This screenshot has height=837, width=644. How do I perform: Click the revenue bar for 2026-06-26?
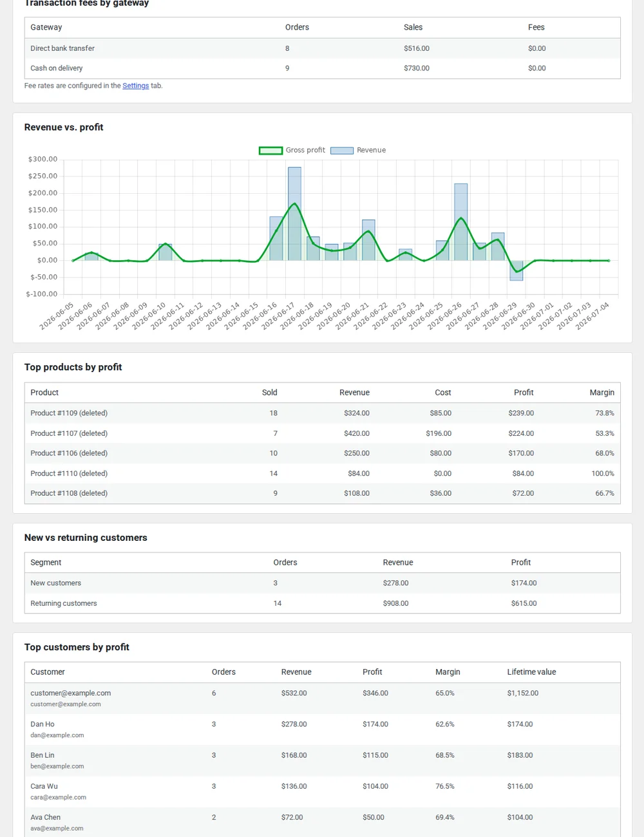pos(460,222)
